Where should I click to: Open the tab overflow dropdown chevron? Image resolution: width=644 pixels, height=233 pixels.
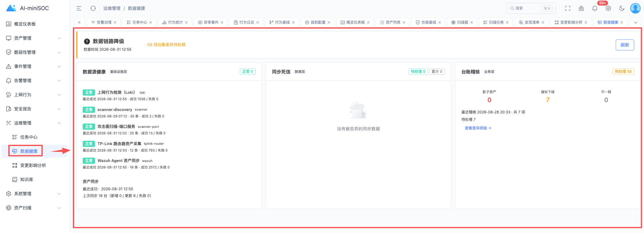tap(635, 22)
